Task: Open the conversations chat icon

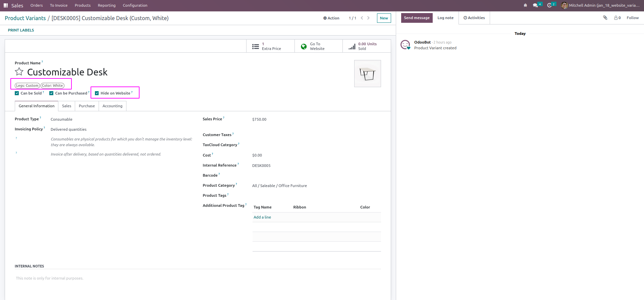Action: [535, 5]
